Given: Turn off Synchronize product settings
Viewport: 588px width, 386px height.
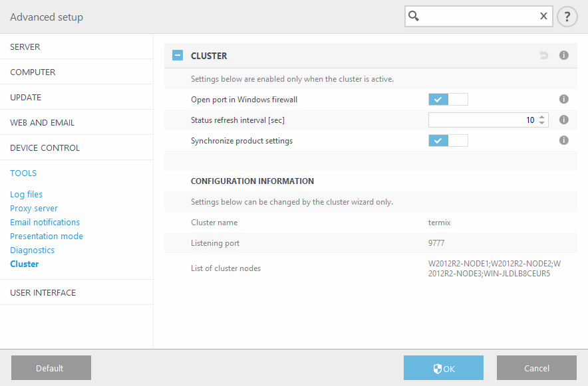Looking at the screenshot, I should pyautogui.click(x=447, y=140).
